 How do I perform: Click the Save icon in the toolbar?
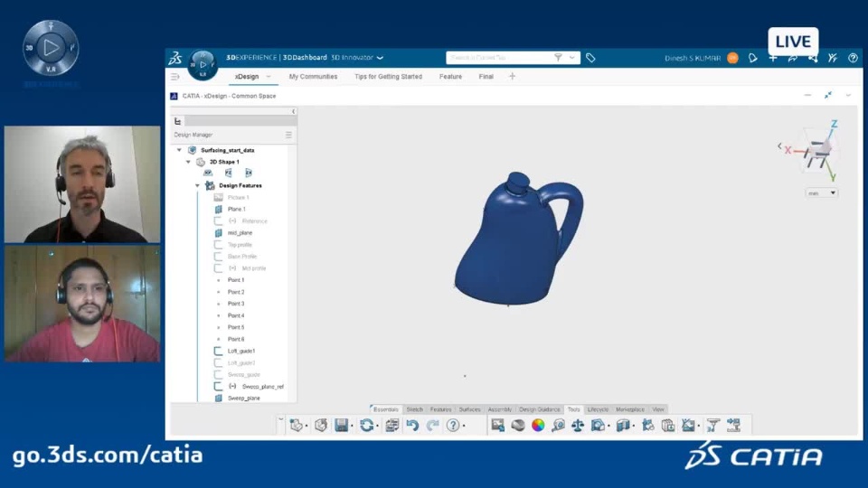(342, 425)
